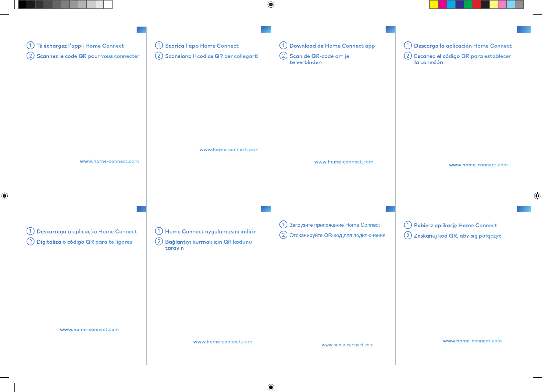Pick the magenta swatch in the color bar
Screen dimensions: 542x392
[442, 5]
